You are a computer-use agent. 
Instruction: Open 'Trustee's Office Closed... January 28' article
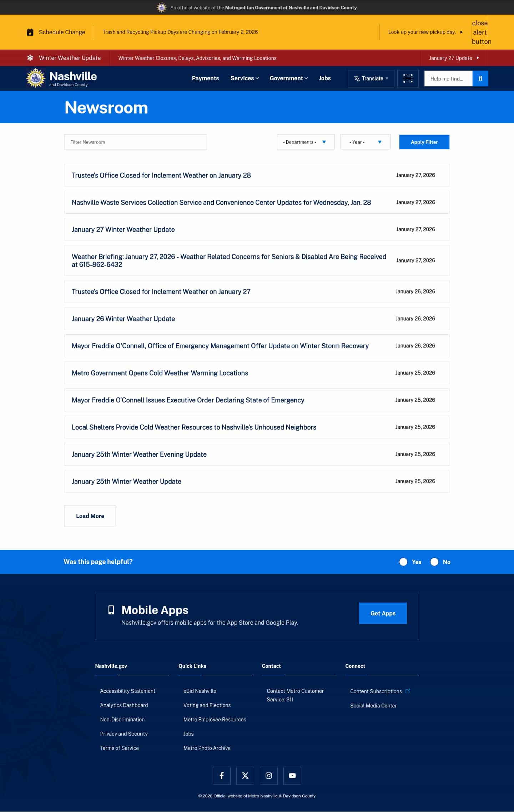[161, 176]
